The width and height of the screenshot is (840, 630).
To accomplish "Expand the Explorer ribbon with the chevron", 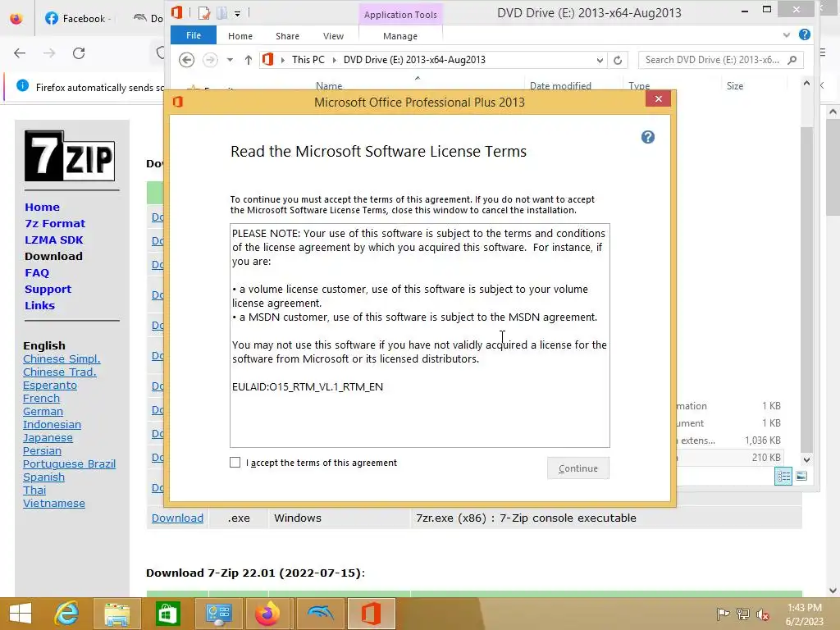I will tap(787, 35).
